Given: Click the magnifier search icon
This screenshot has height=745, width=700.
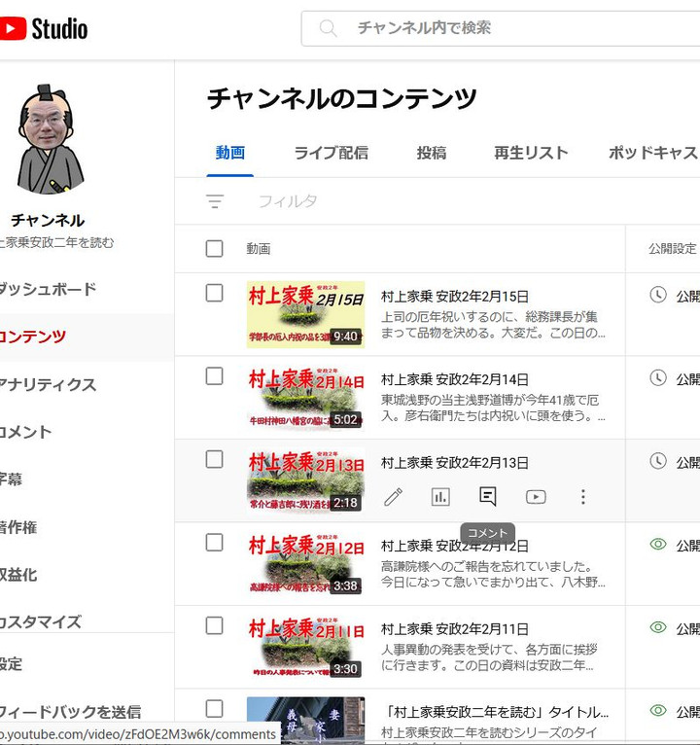Looking at the screenshot, I should (329, 28).
